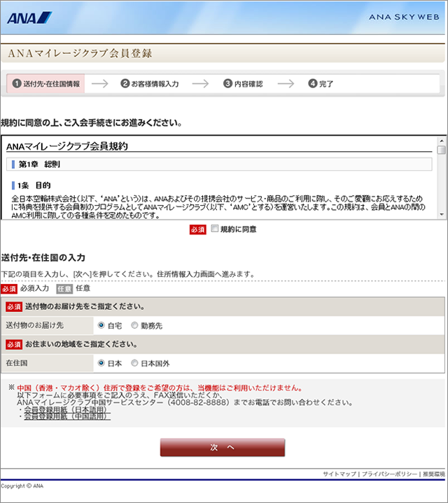Screen dimensions: 448x503
Task: Click the terms box scrollbar thumb
Action: pos(442,150)
